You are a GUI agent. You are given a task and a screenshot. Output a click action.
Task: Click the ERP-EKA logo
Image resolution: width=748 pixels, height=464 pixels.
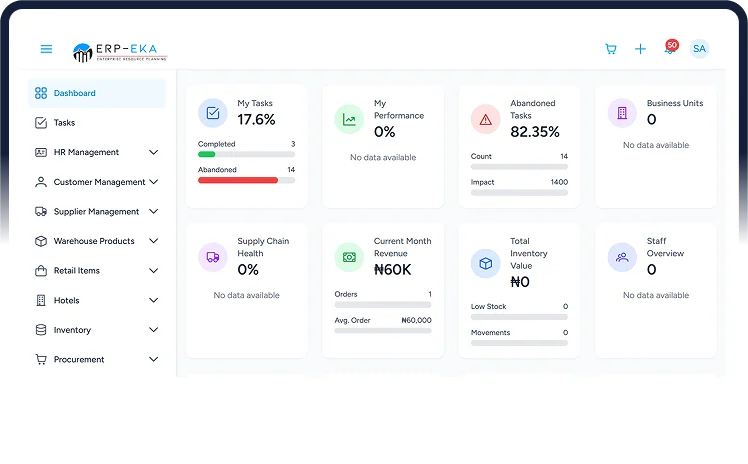pos(120,51)
